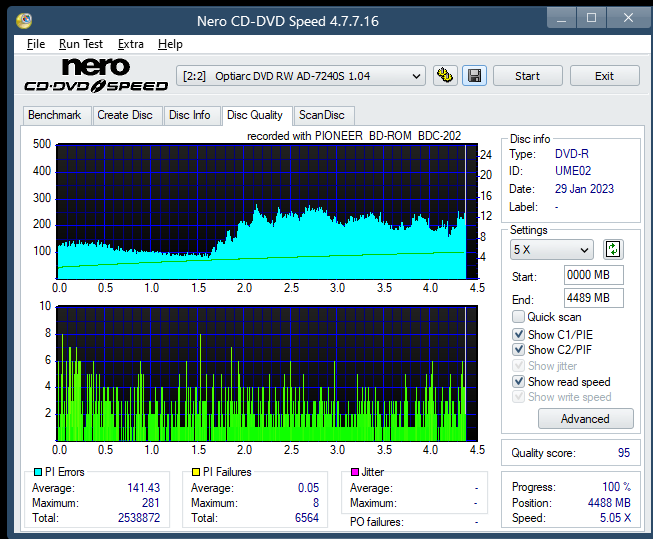Click the disc ID UME02

click(573, 171)
